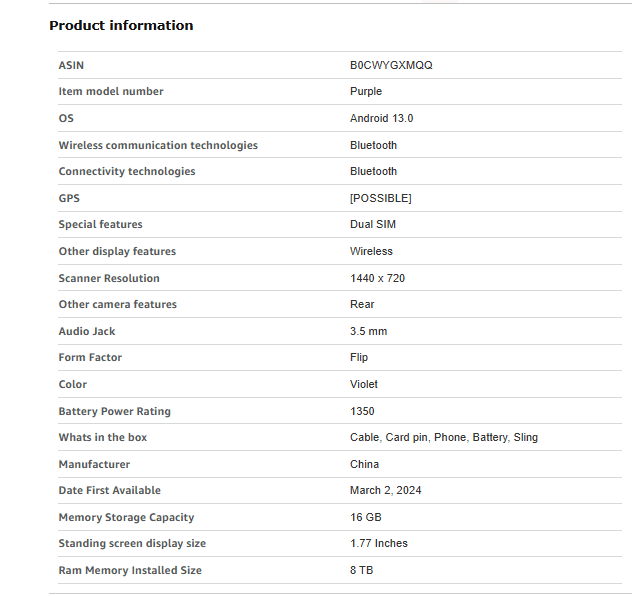
Task: Click the Other display features label
Action: 117,251
